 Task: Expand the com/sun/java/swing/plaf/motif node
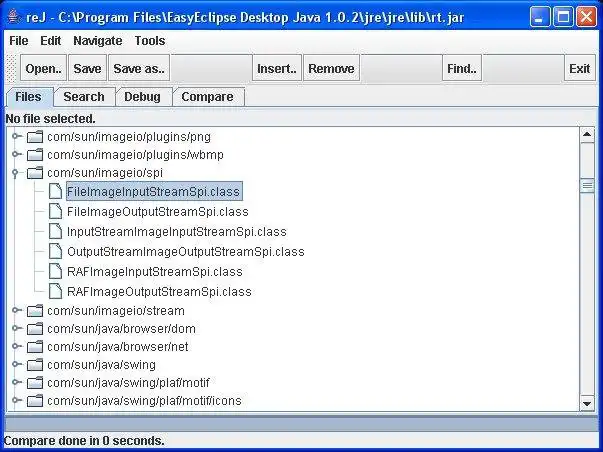pos(16,382)
